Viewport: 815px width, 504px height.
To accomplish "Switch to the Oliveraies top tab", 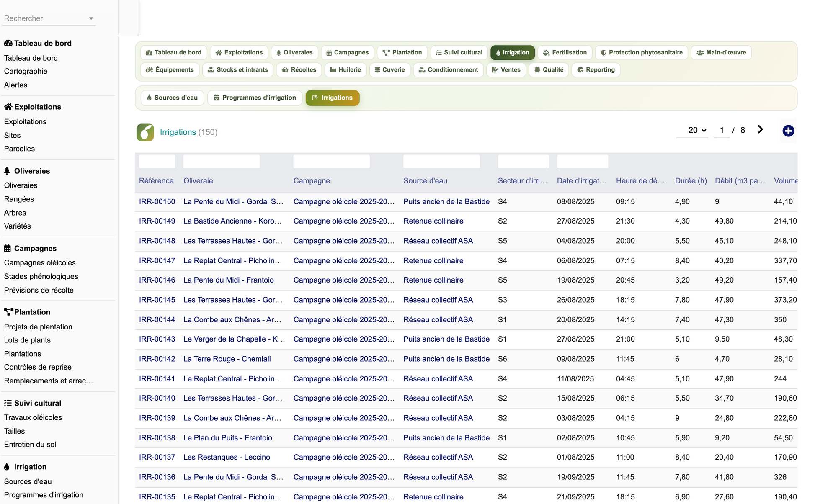I will tap(294, 52).
